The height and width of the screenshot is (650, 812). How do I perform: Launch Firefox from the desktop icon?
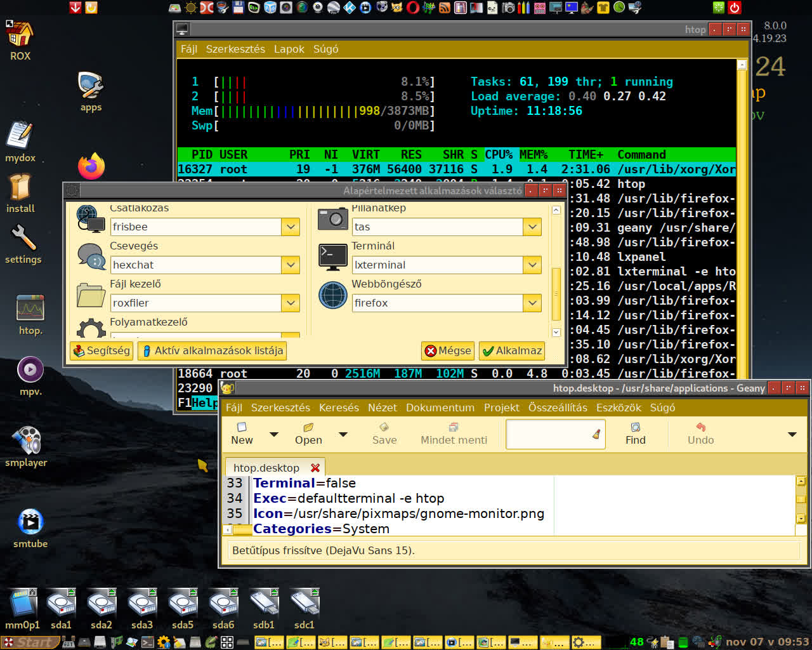[x=91, y=166]
